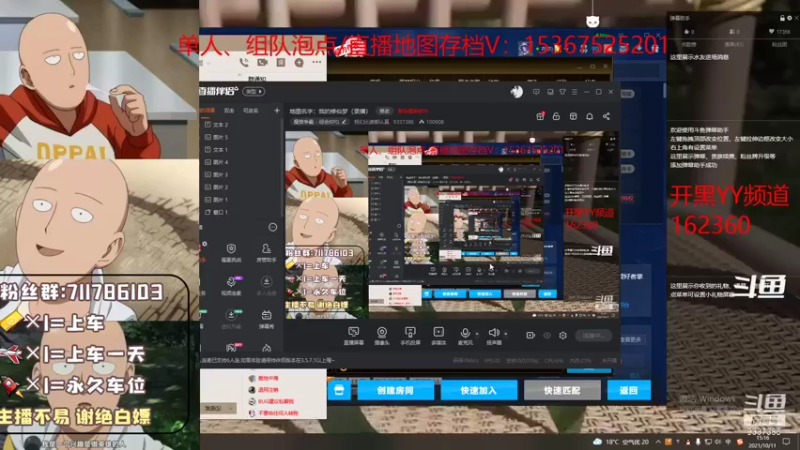
Task: Open the settings gear in the 弹幕助手 panel
Action: point(790,18)
